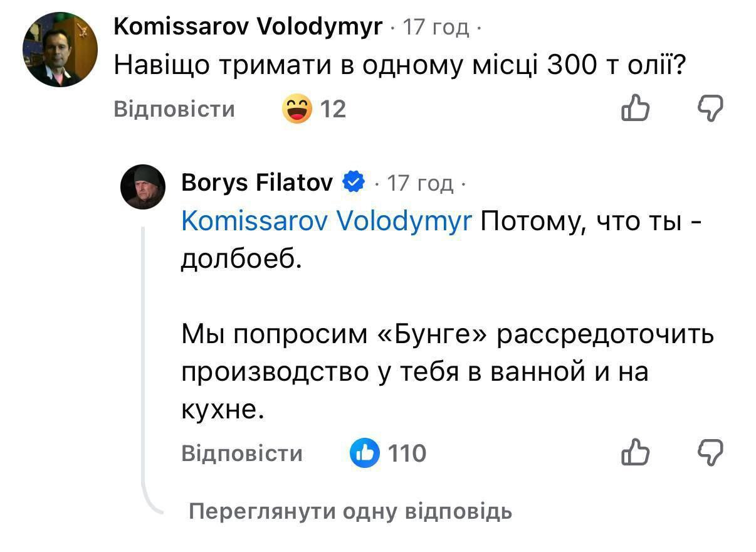
Task: Open the Borys Filatov author name link
Action: point(258,183)
